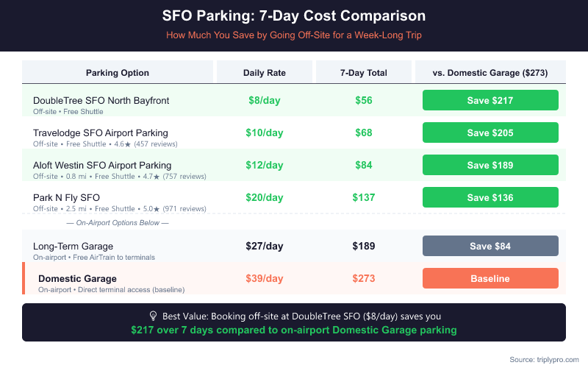
Task: Click the $273 Domestic Garage total
Action: [x=364, y=278]
